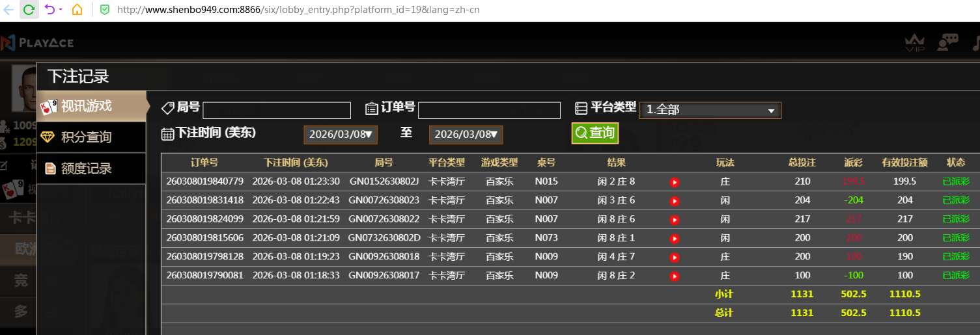This screenshot has height=335, width=980.
Task: Play video replay for order 260308019798128
Action: pyautogui.click(x=675, y=258)
